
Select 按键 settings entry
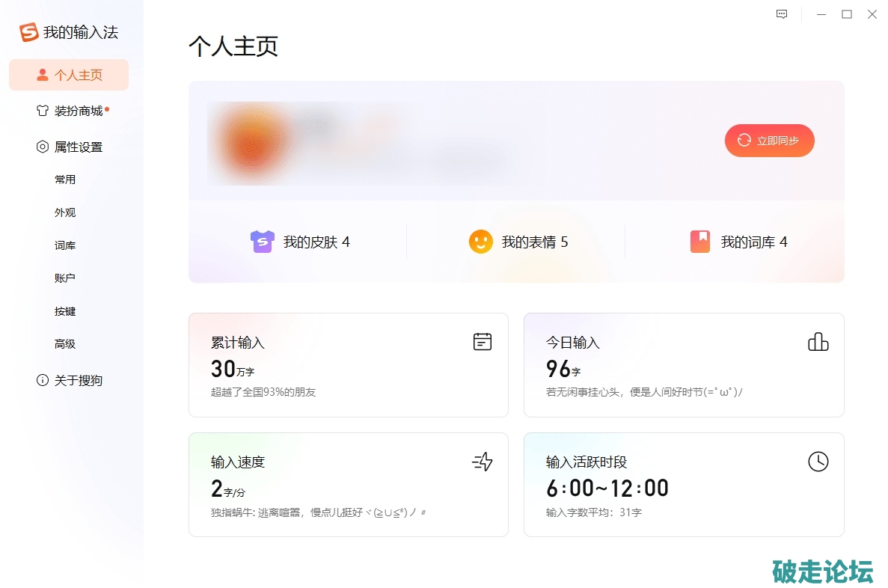click(x=65, y=311)
